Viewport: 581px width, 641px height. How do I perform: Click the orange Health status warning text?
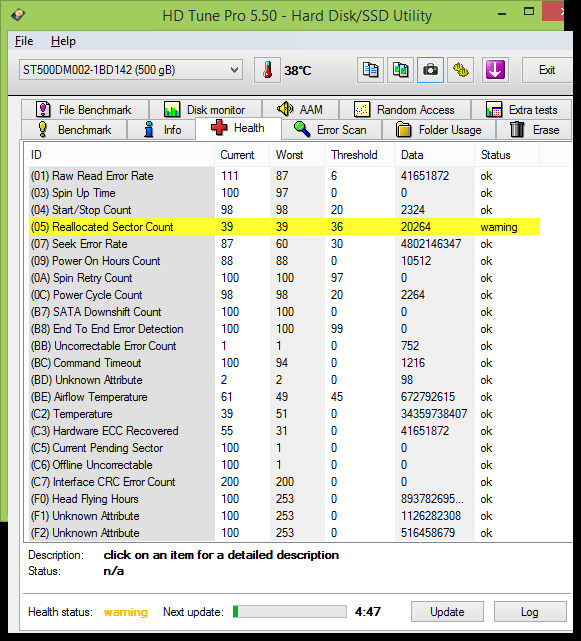(126, 612)
